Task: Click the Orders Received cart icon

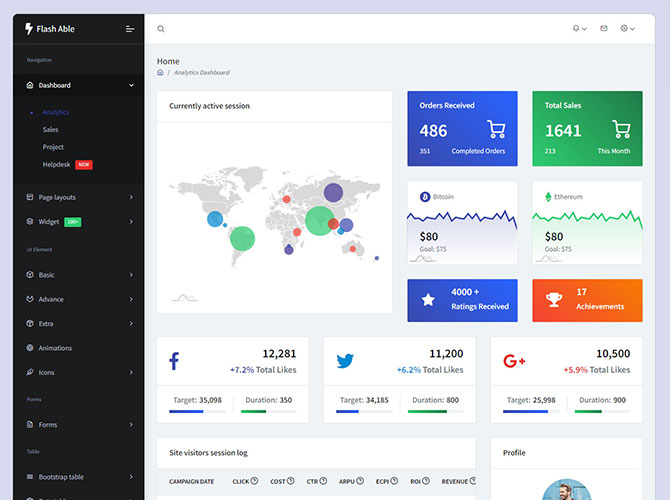Action: 496,129
